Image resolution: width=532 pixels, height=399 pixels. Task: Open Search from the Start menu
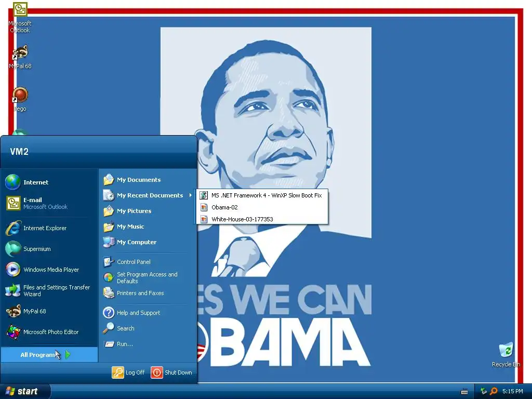[x=148, y=328]
